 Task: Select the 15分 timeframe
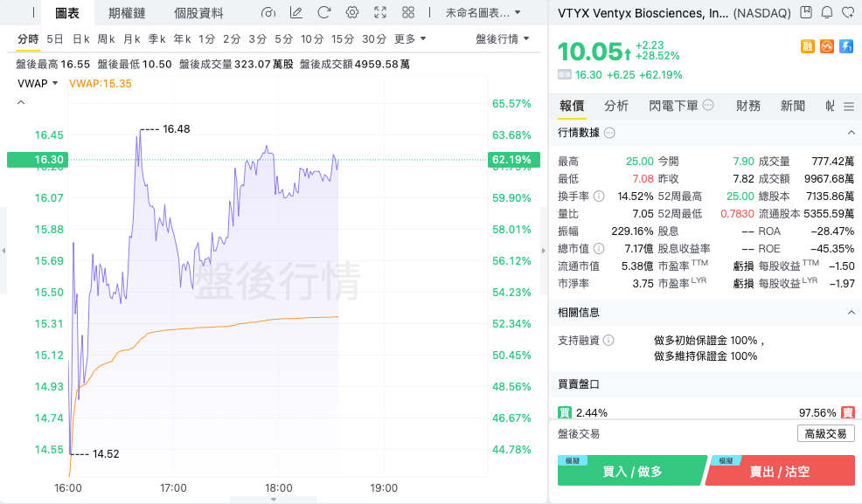[x=343, y=39]
